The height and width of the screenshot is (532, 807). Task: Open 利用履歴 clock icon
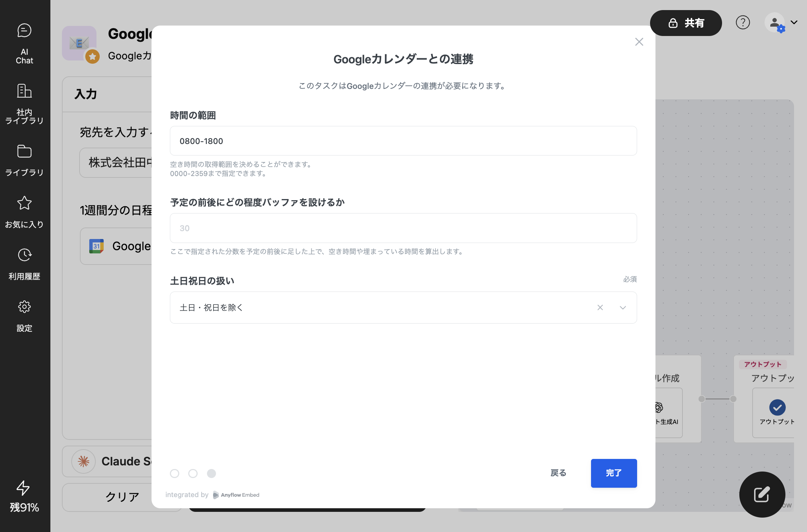point(24,255)
